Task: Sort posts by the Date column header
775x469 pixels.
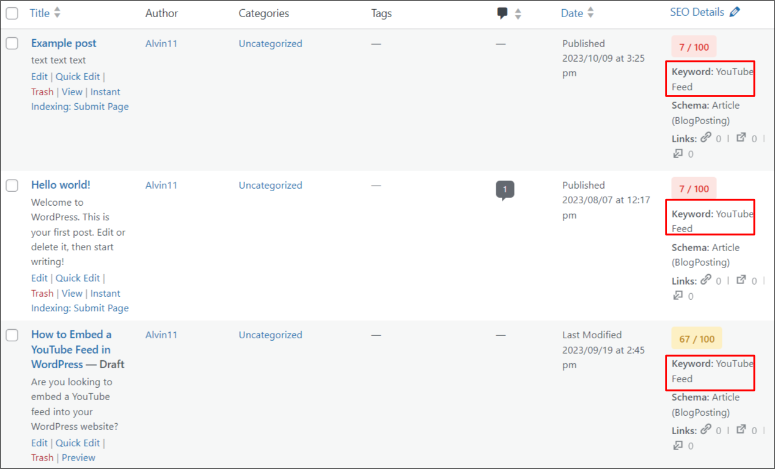Action: 572,13
